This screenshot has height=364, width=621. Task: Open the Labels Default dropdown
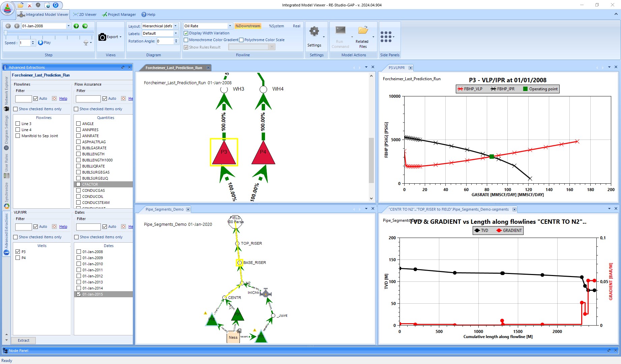point(175,33)
